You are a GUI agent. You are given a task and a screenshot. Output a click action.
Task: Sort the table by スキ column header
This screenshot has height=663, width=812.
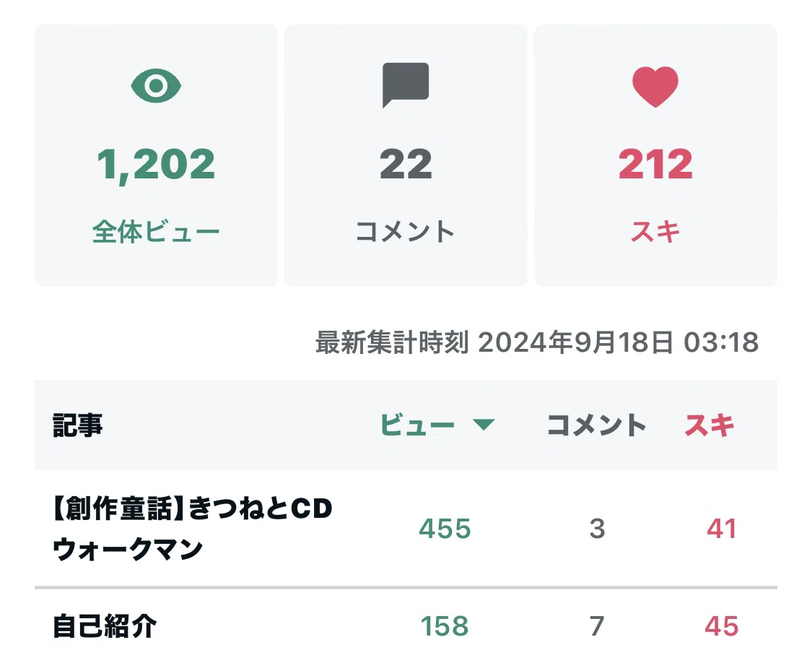pos(709,425)
